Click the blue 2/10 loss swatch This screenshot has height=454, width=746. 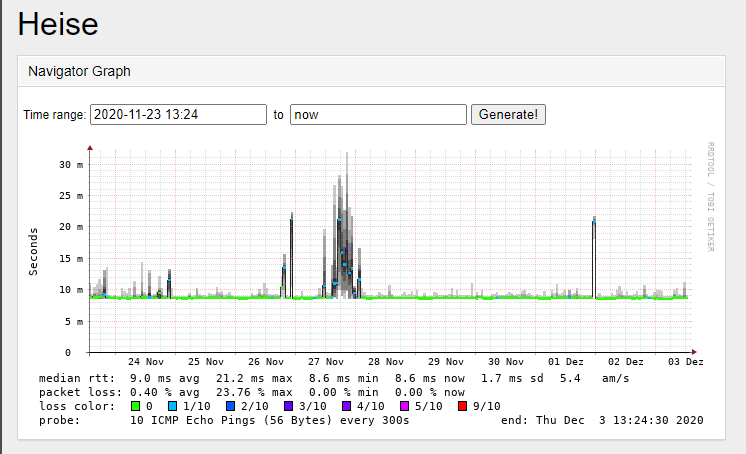[x=230, y=406]
